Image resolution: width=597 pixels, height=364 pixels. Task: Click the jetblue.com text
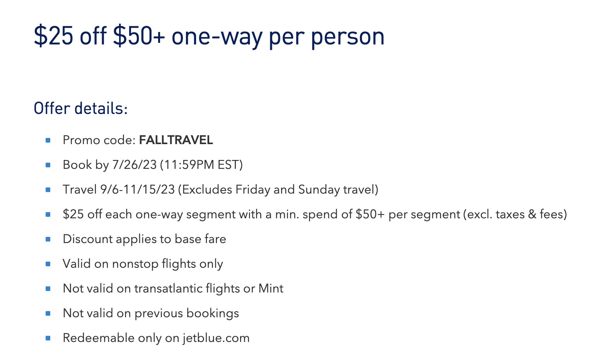(x=216, y=338)
